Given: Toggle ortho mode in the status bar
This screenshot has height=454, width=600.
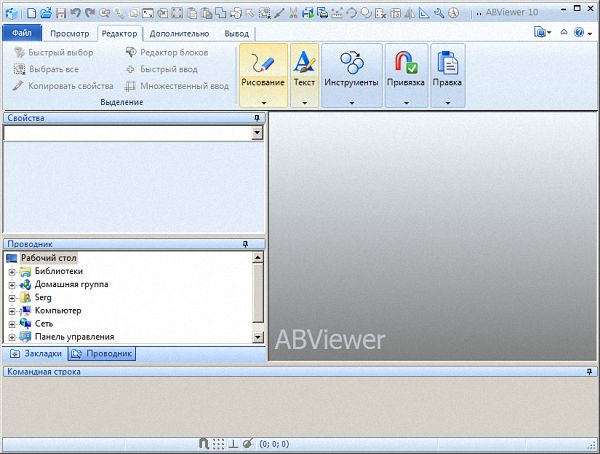Looking at the screenshot, I should pyautogui.click(x=233, y=443).
